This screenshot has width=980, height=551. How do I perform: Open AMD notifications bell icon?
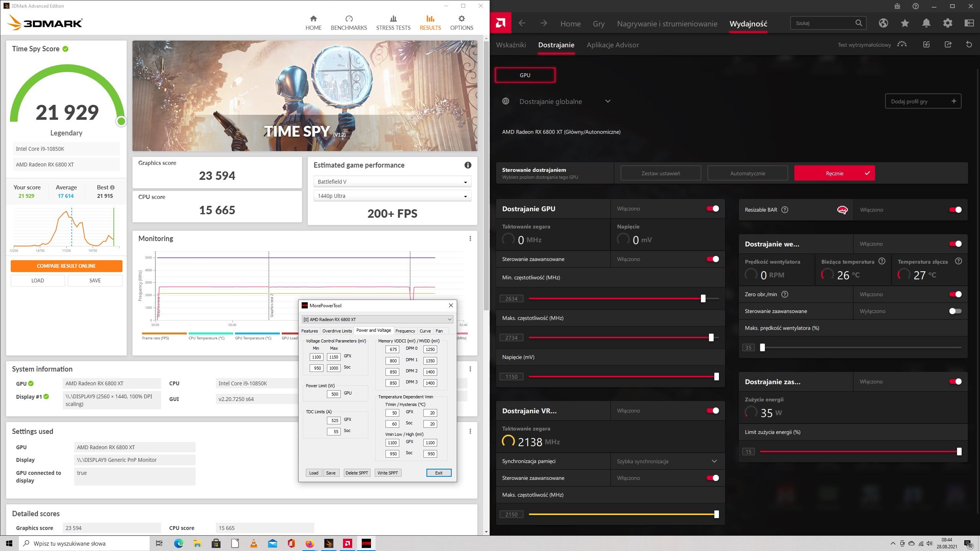click(926, 23)
